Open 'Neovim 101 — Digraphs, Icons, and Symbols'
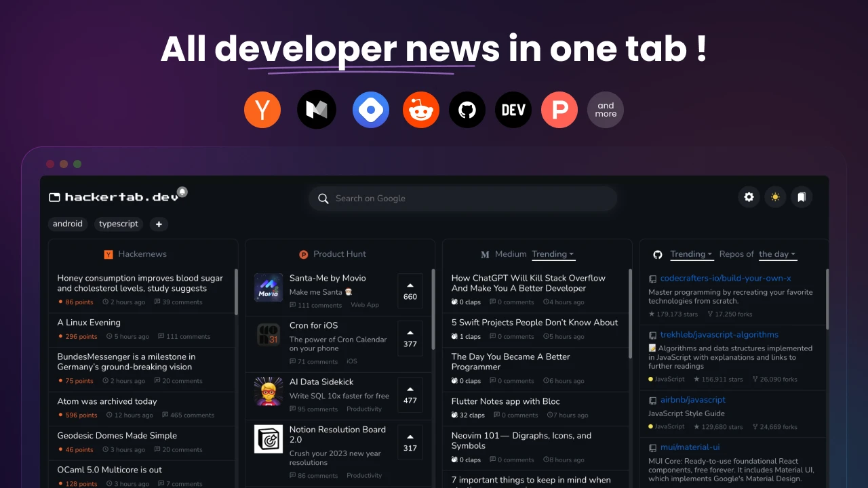 521,441
